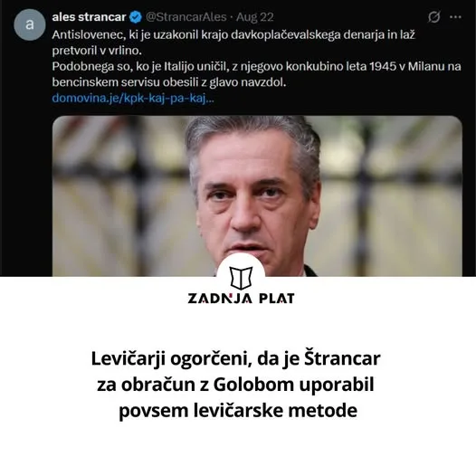Visit the @StrancarAles handle
476x476 pixels.
pos(186,17)
